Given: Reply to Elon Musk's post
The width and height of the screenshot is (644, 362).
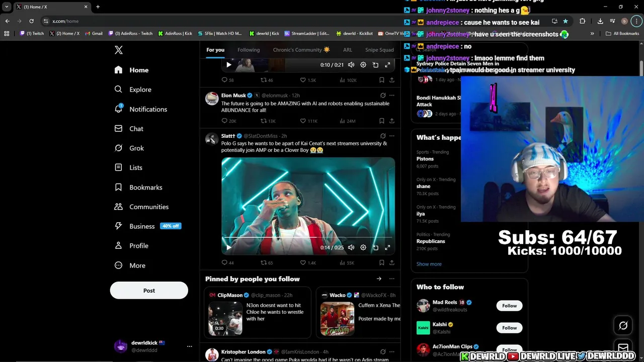Looking at the screenshot, I should point(229,121).
